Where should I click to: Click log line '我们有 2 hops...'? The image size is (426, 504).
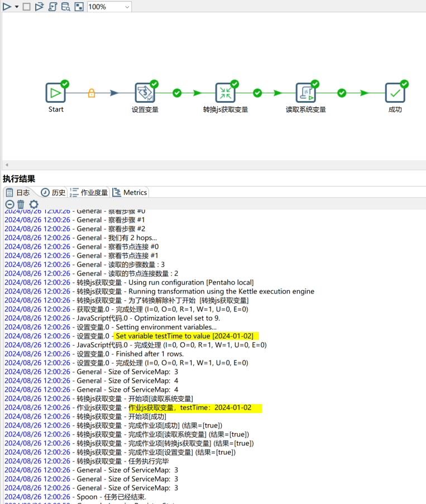click(x=132, y=238)
